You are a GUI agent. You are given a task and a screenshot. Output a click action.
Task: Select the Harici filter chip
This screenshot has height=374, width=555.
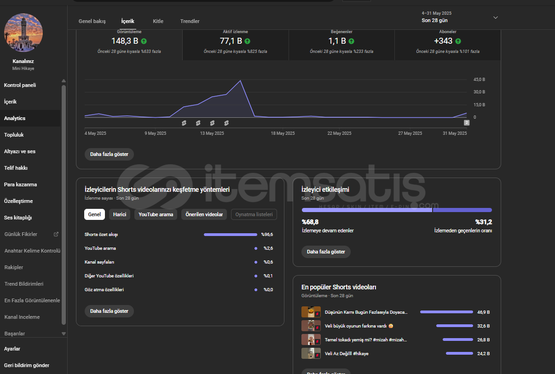[120, 214]
